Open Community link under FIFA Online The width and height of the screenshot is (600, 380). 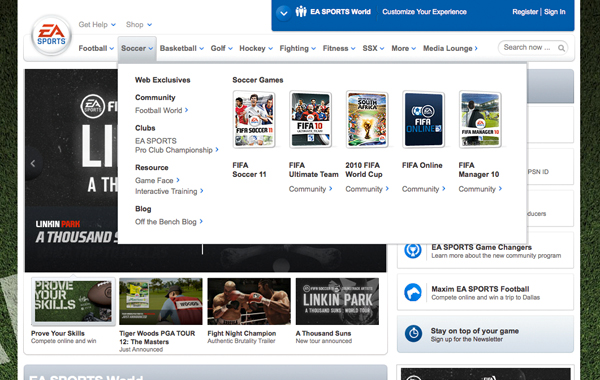click(x=424, y=189)
